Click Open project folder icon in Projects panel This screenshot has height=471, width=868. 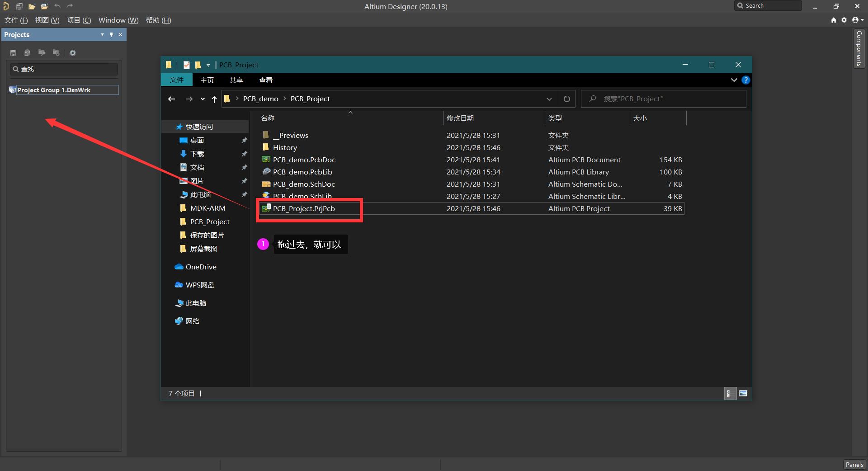click(x=42, y=53)
